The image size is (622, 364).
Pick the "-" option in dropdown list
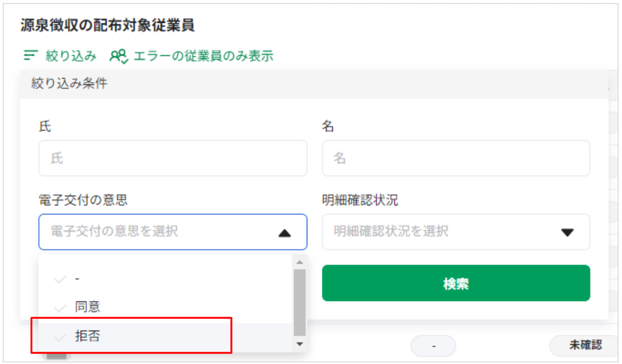point(78,279)
